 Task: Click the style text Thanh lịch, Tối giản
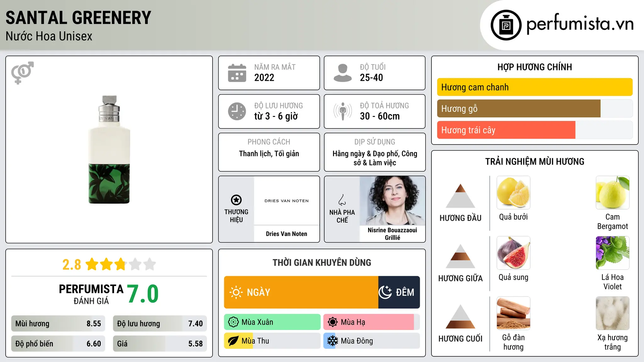(269, 154)
